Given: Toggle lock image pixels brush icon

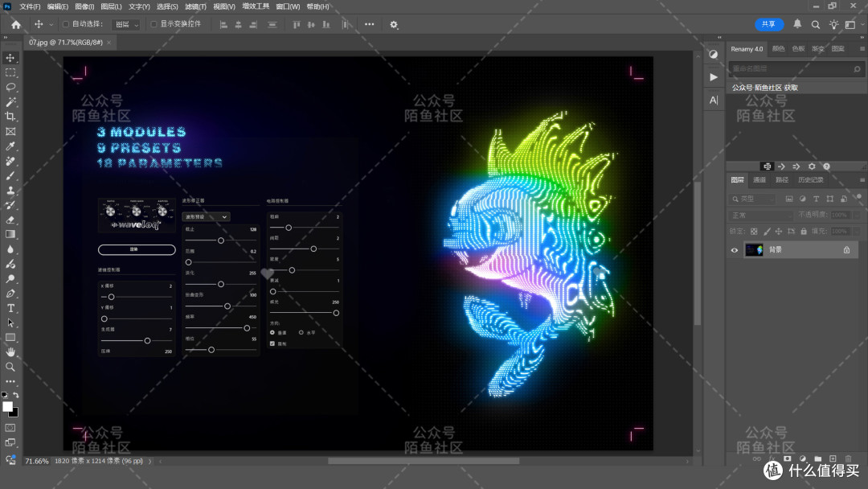Looking at the screenshot, I should [x=767, y=232].
